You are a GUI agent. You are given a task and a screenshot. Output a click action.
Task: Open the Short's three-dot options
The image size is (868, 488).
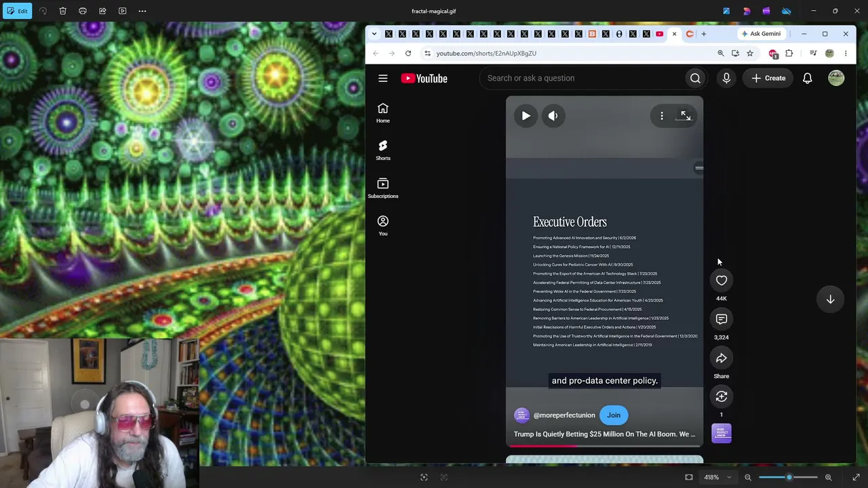pos(662,116)
